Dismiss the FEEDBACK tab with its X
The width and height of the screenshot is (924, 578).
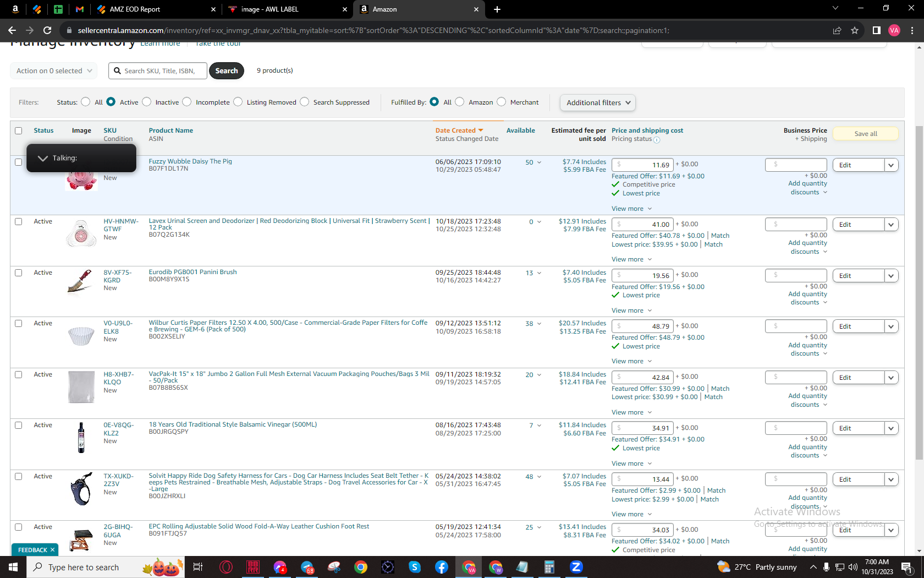click(x=53, y=550)
